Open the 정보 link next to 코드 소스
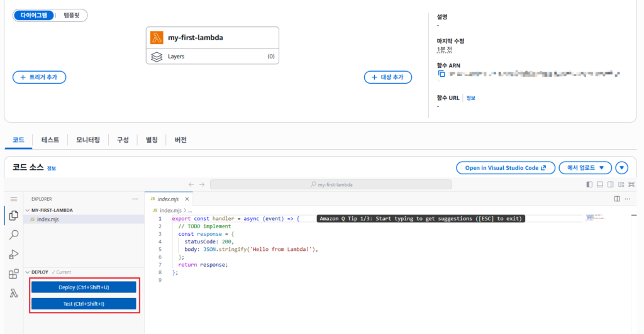This screenshot has width=644, height=334. [52, 169]
